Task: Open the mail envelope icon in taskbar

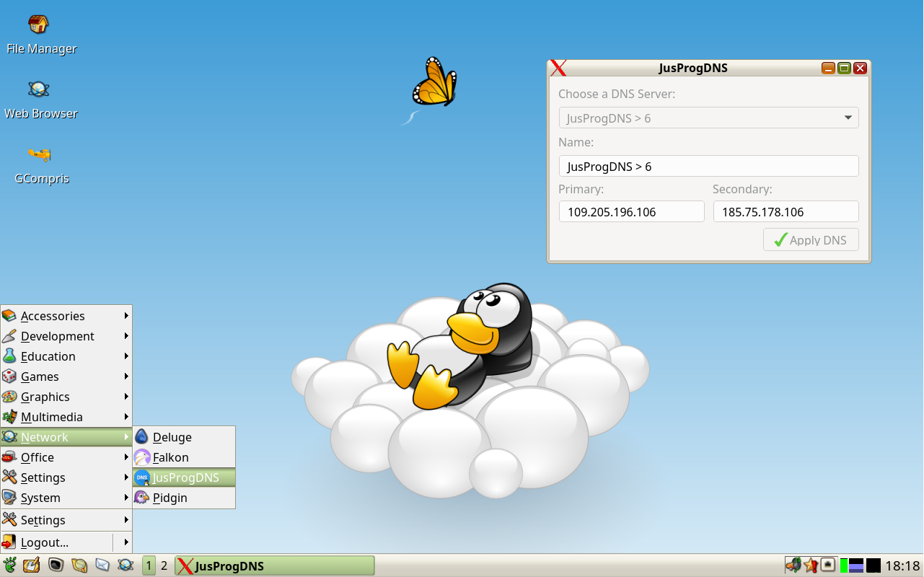Action: tap(102, 565)
